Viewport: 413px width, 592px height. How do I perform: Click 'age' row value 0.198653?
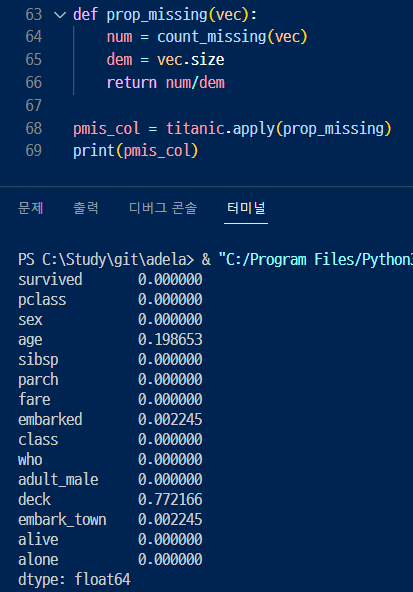tap(170, 339)
